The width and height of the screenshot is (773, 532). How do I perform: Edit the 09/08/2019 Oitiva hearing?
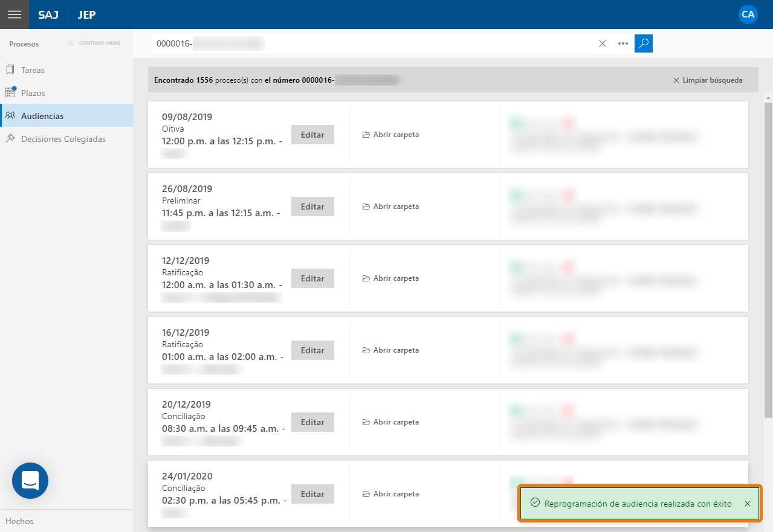312,135
